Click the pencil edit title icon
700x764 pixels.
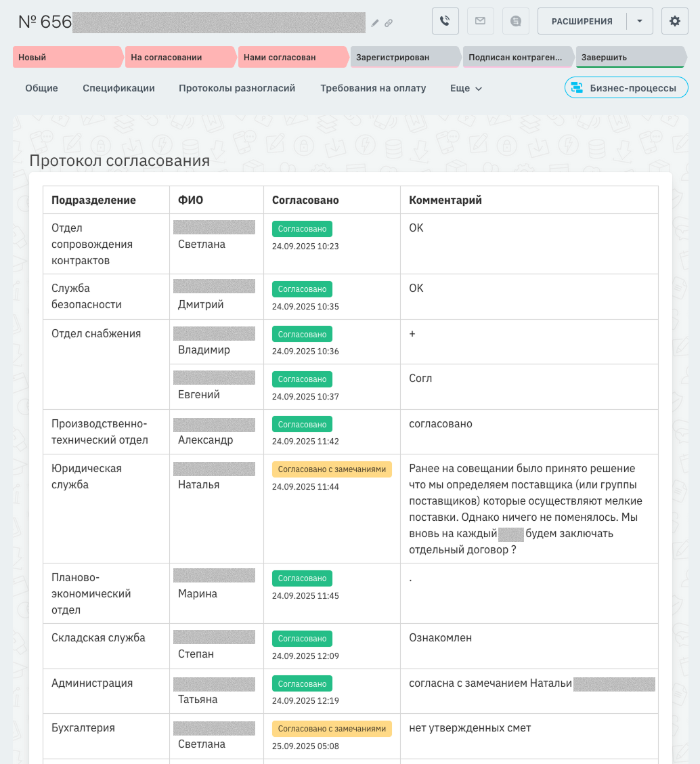375,23
